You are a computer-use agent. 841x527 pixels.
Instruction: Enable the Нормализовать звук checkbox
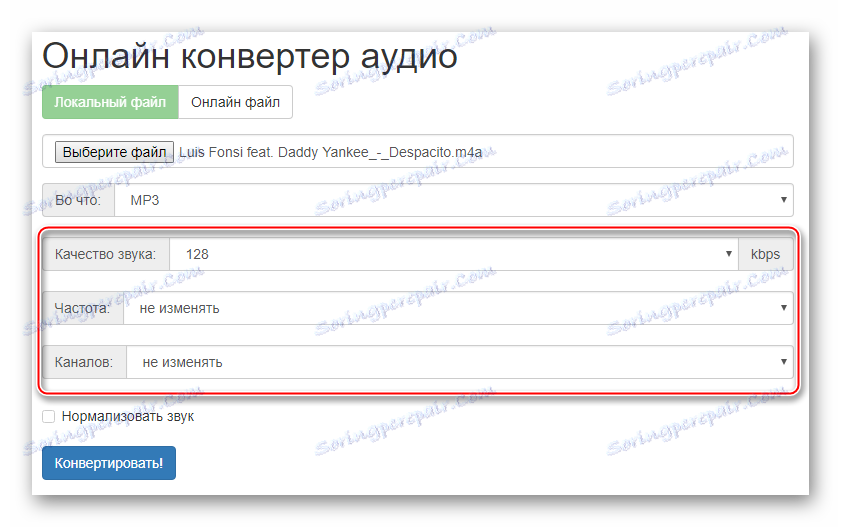(49, 417)
